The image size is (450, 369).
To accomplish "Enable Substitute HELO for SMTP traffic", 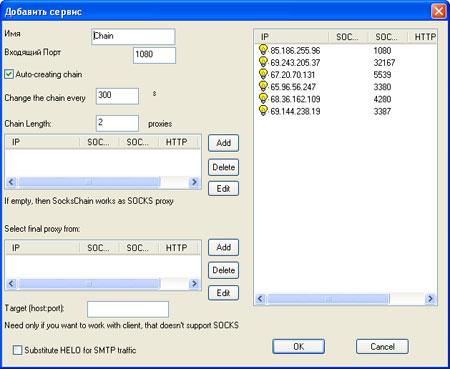I will (17, 350).
